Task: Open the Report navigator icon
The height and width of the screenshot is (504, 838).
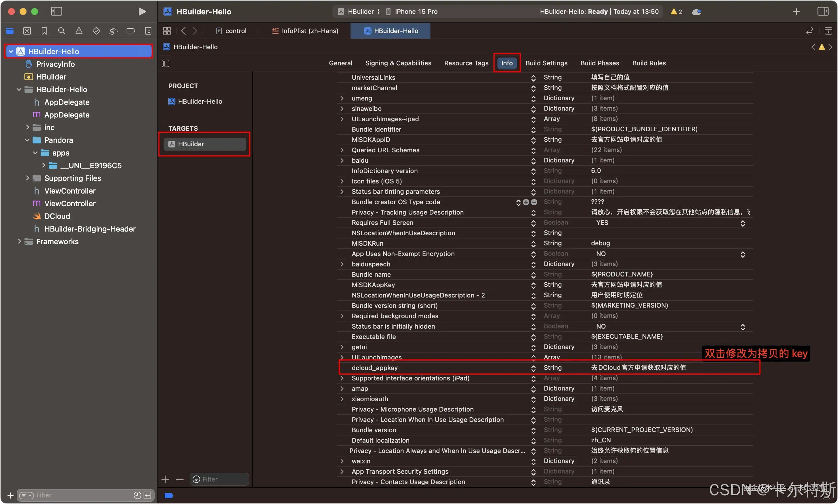Action: [x=148, y=31]
